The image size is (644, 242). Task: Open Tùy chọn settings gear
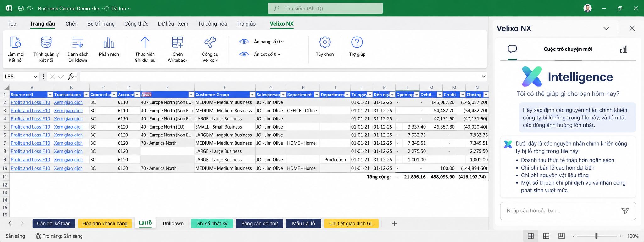[x=325, y=42]
